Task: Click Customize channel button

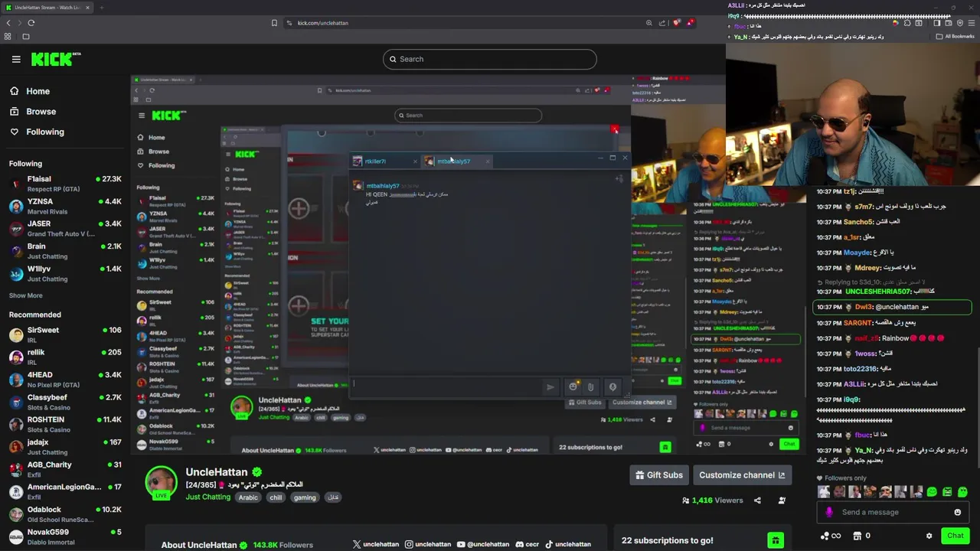Action: [742, 475]
